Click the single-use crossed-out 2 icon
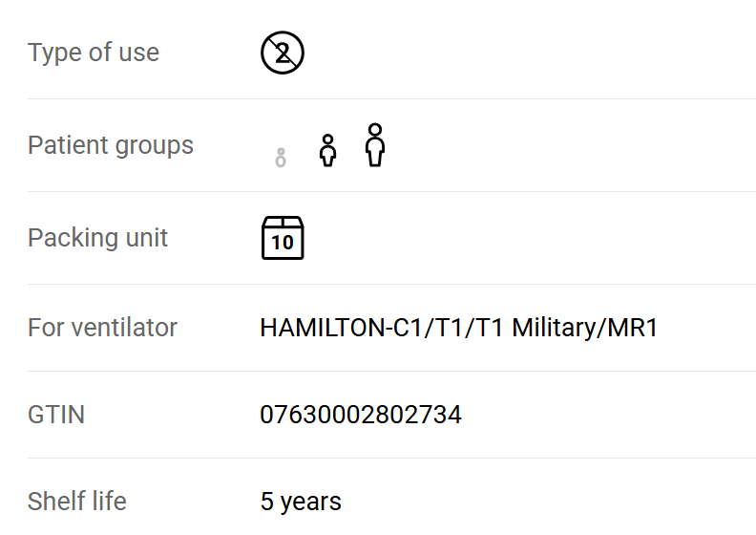The height and width of the screenshot is (535, 756). pyautogui.click(x=282, y=53)
